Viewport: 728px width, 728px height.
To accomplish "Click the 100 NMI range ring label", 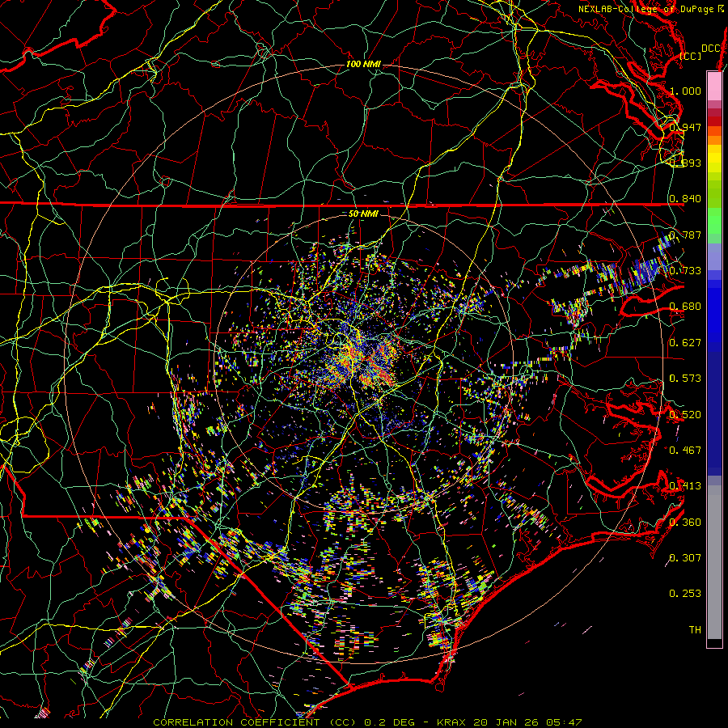I will coord(363,64).
